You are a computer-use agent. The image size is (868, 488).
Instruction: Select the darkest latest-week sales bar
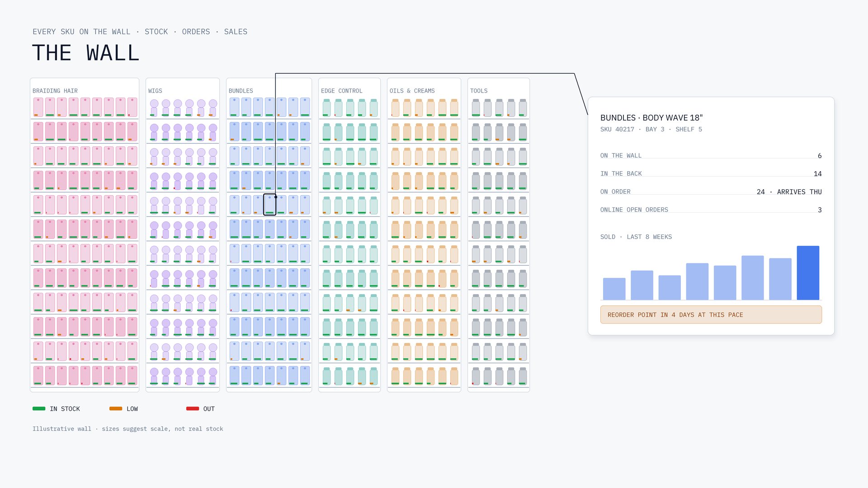point(808,273)
